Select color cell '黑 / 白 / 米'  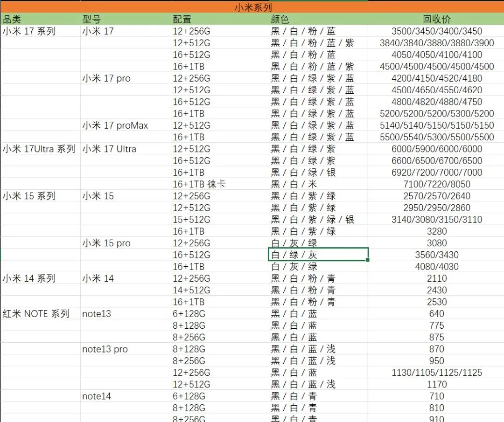click(x=318, y=184)
